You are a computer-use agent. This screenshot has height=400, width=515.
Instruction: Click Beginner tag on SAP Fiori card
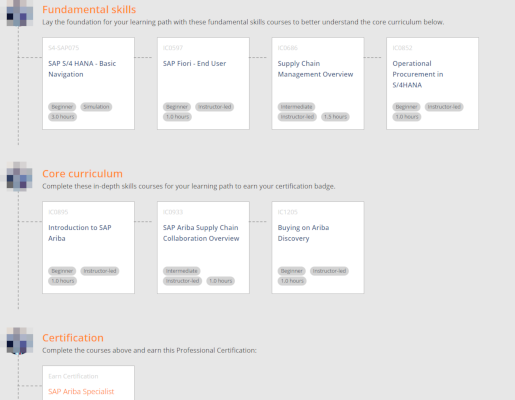point(177,107)
